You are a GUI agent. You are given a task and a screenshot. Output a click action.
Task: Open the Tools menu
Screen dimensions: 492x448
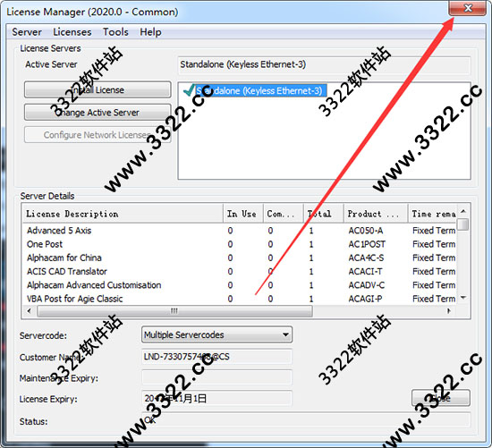(x=115, y=32)
